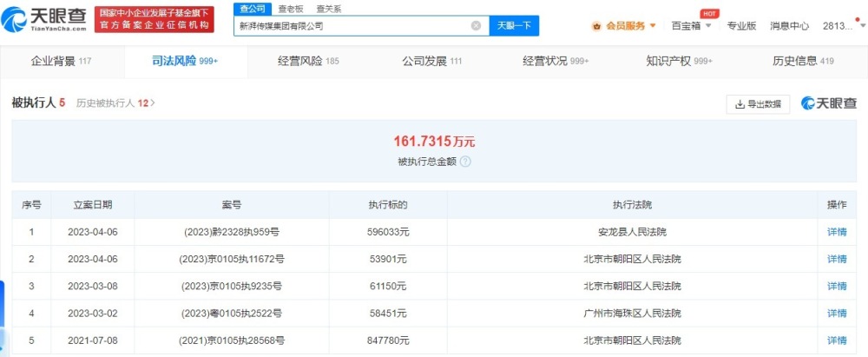Screen dimensions: 868x357
Task: Click the 立案日期 column header
Action: click(93, 205)
